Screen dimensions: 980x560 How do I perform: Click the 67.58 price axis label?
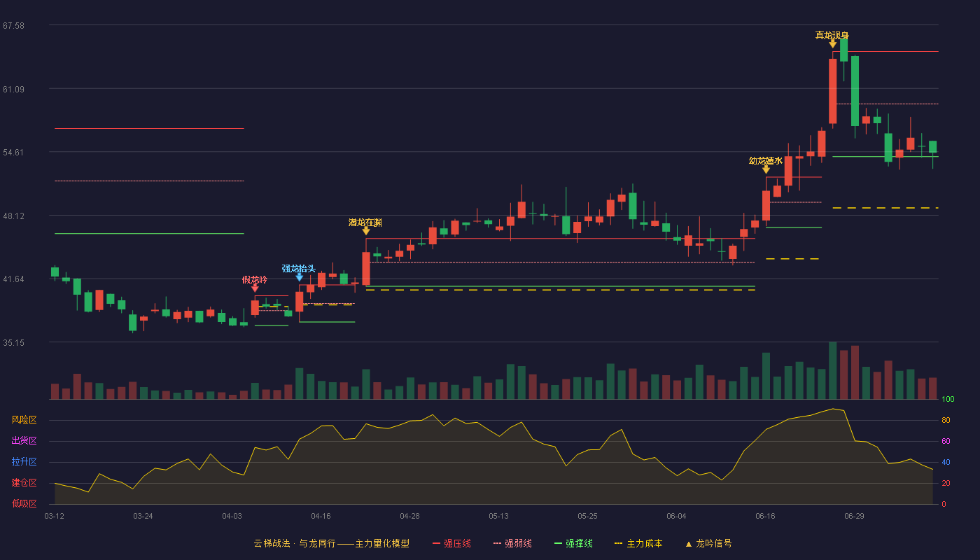[14, 26]
